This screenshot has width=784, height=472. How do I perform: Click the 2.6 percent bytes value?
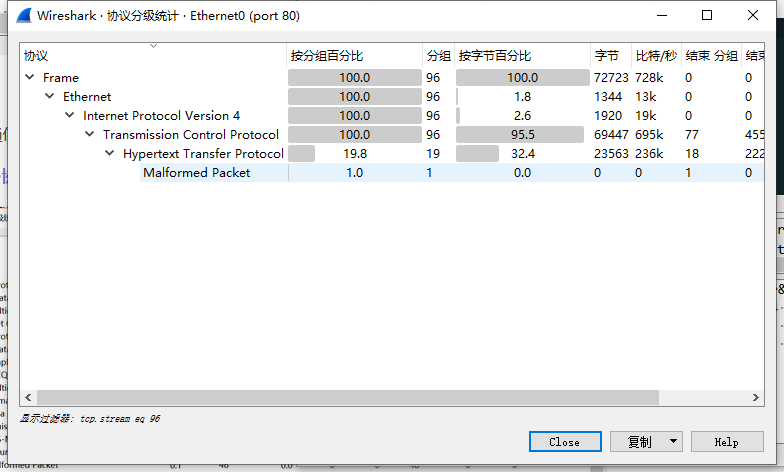point(522,116)
